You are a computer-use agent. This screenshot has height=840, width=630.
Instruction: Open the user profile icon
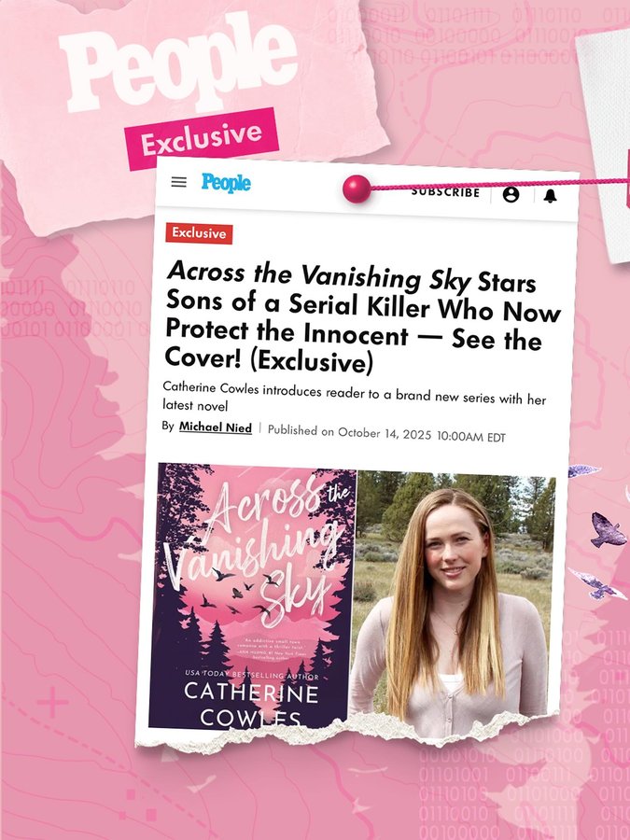click(511, 194)
